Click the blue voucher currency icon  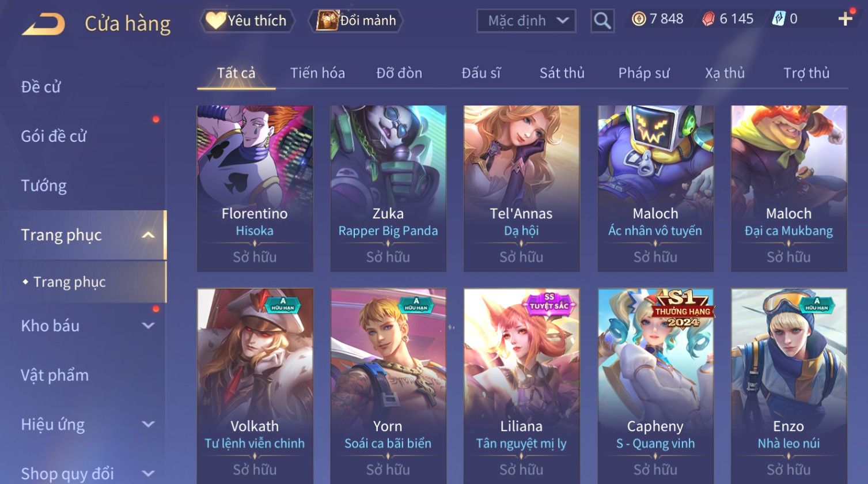779,19
